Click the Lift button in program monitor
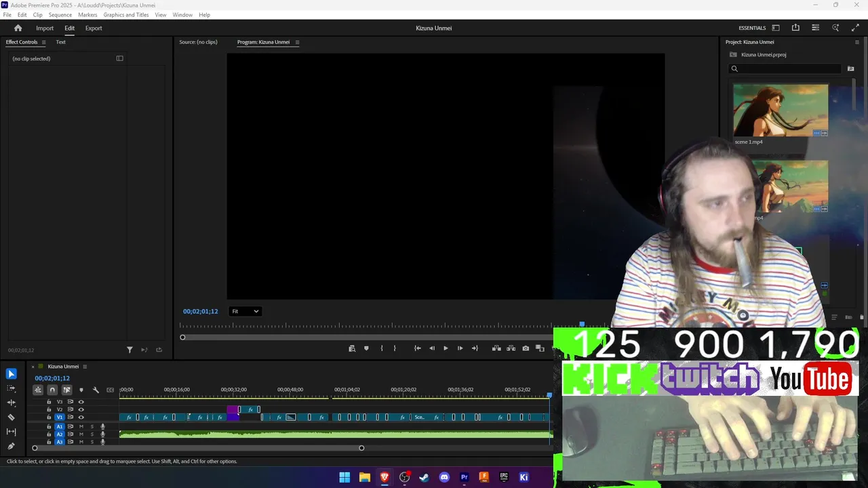The width and height of the screenshot is (868, 488). (x=496, y=348)
